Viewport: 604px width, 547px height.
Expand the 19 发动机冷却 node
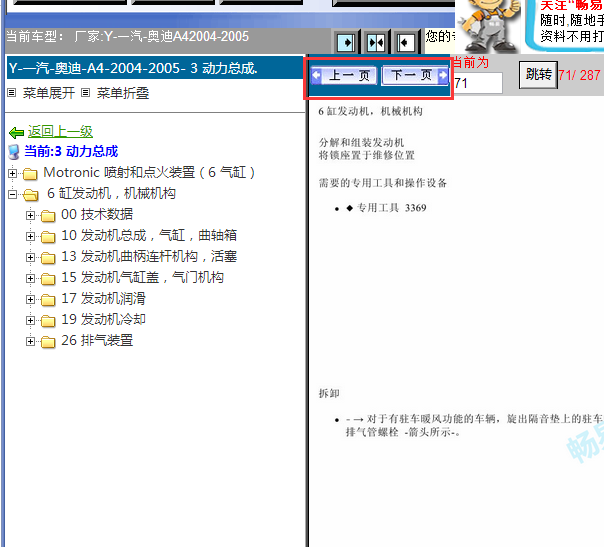(x=30, y=320)
